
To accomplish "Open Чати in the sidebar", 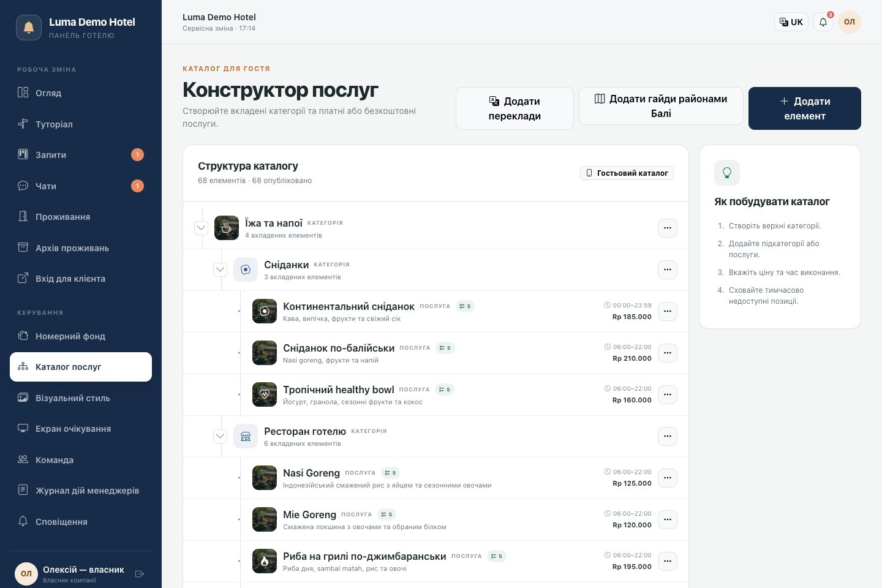I will (x=81, y=186).
